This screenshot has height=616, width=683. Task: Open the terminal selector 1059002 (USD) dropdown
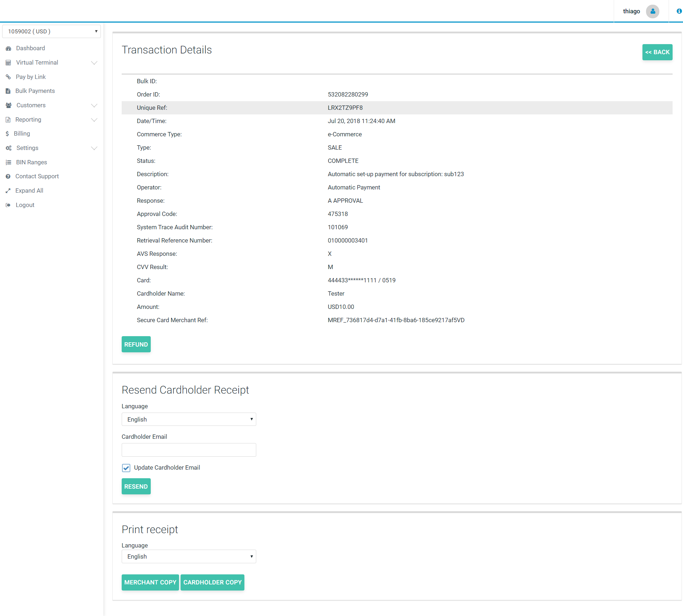pos(51,32)
